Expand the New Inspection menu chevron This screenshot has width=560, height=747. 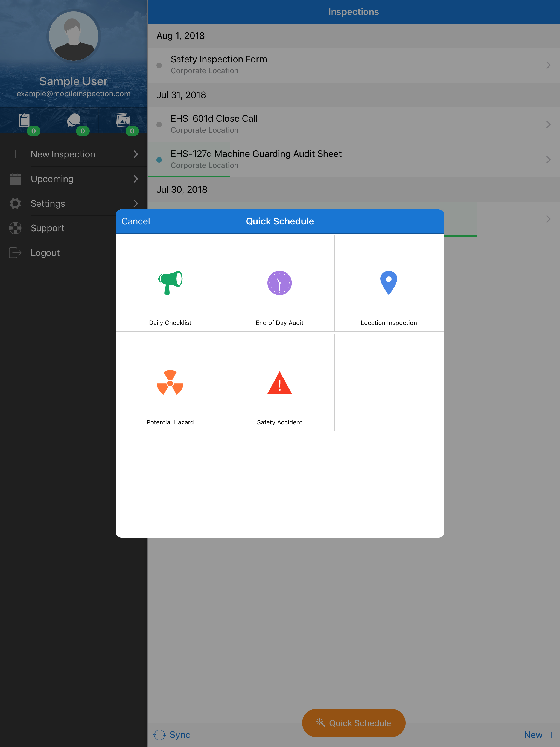point(136,154)
